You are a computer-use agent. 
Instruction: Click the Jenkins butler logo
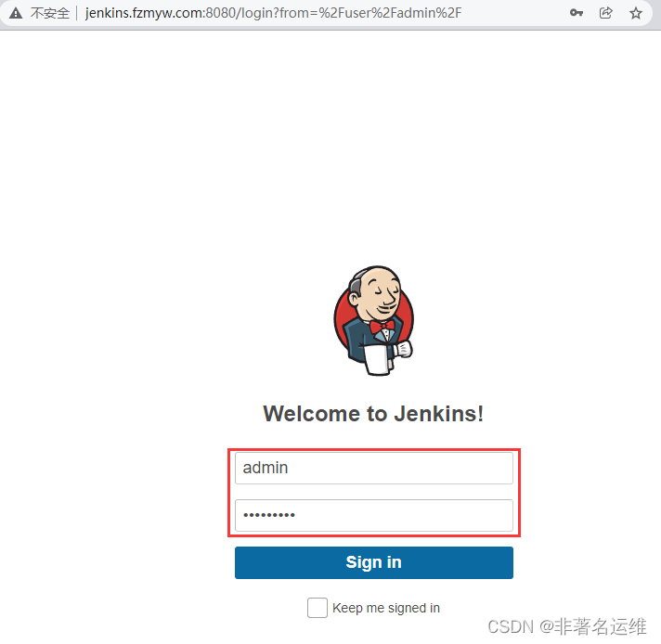(373, 321)
